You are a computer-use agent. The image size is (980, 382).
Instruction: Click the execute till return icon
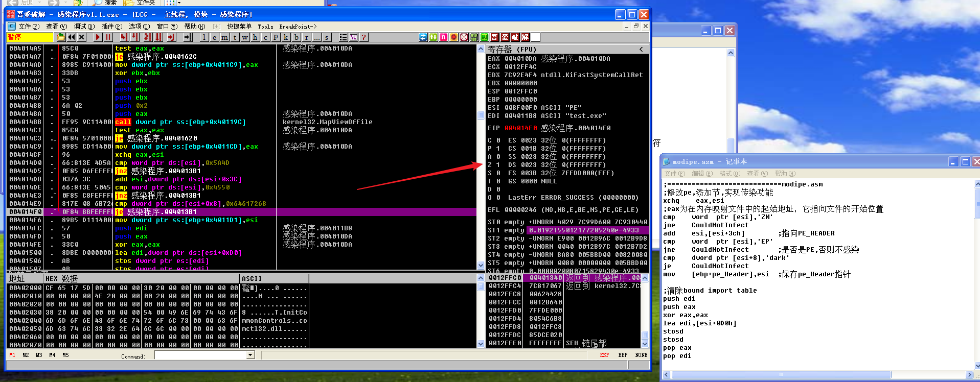click(171, 37)
